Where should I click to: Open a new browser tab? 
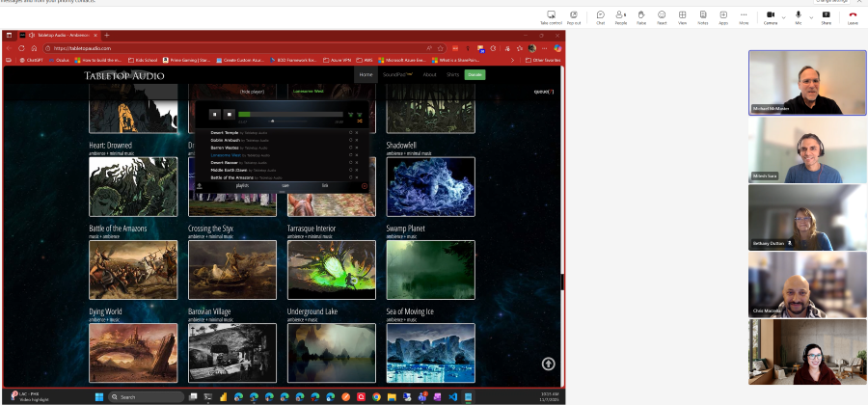107,35
